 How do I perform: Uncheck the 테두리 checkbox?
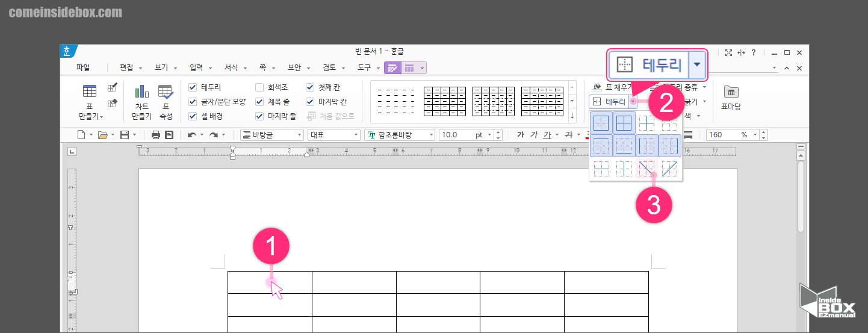coord(193,87)
